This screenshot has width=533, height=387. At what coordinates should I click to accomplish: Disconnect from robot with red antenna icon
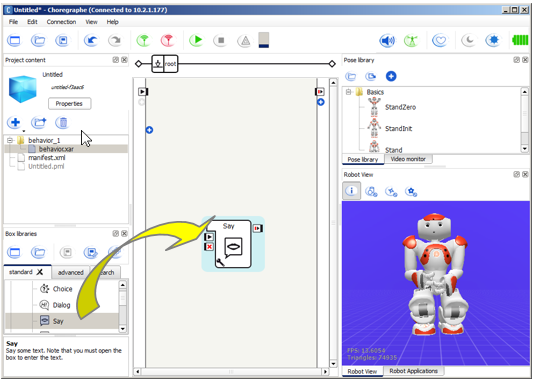168,41
